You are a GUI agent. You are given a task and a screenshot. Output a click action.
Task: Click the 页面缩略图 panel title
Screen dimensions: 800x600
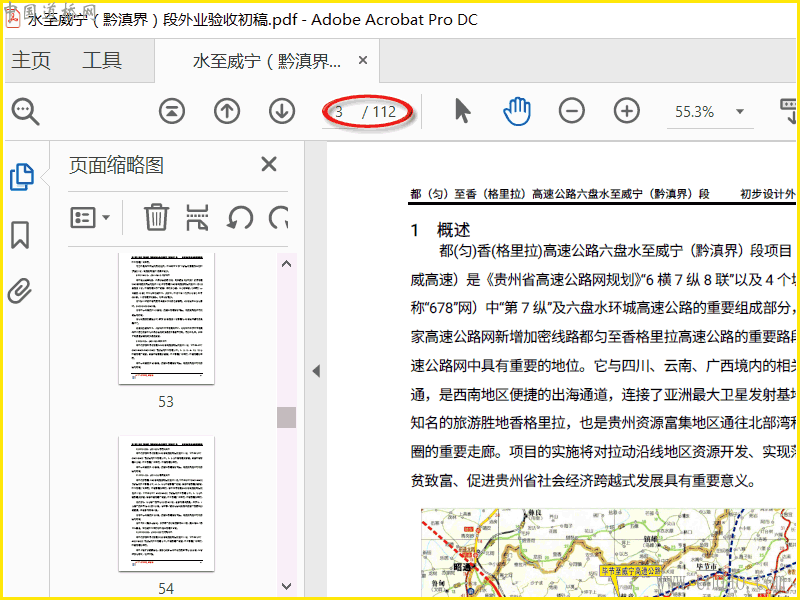coord(116,165)
